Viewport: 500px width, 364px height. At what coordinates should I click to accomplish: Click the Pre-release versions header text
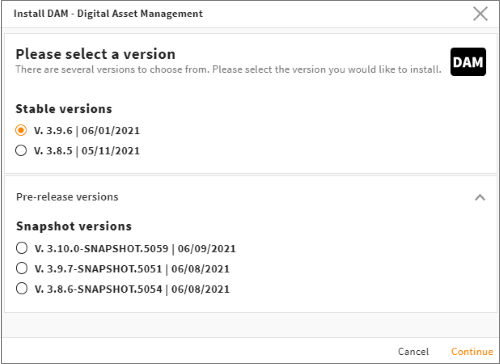[x=67, y=197]
